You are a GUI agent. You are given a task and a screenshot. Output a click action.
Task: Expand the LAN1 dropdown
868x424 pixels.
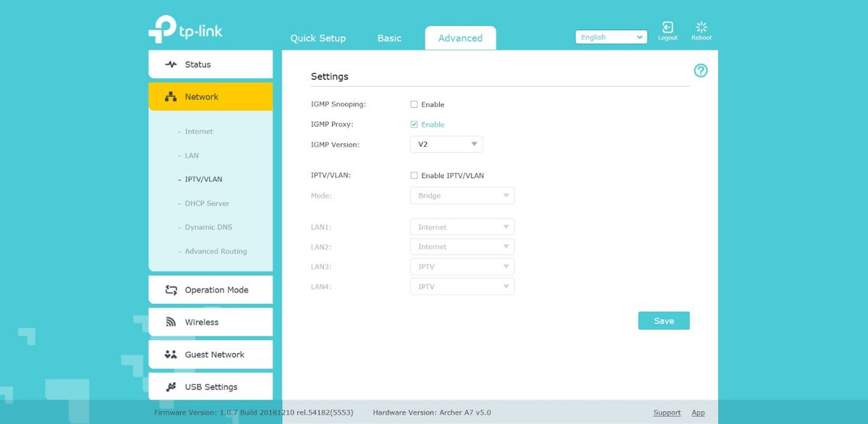click(461, 226)
